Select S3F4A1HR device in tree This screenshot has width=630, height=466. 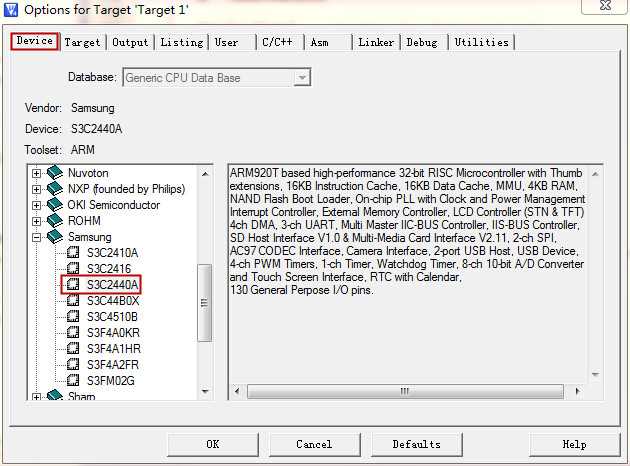[114, 348]
